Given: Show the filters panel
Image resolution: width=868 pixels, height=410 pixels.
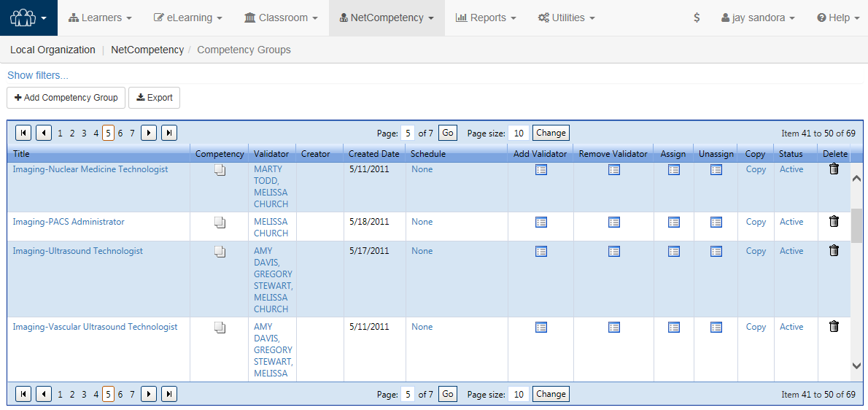Looking at the screenshot, I should [38, 75].
